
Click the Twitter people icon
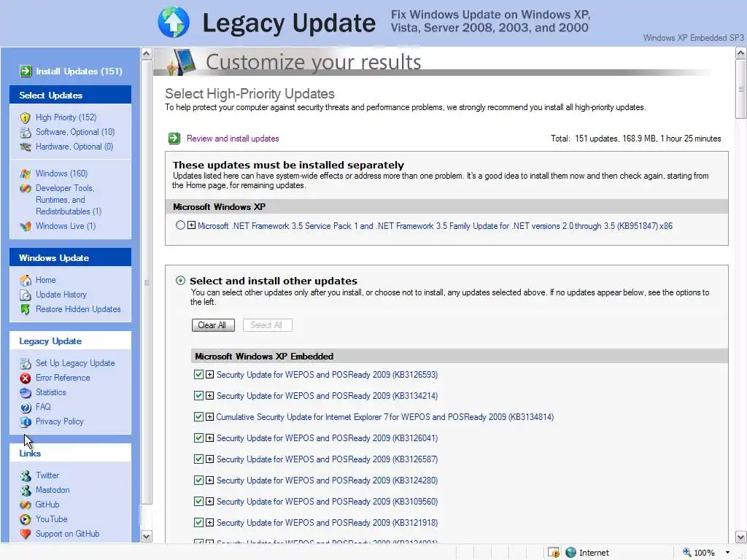click(x=26, y=475)
